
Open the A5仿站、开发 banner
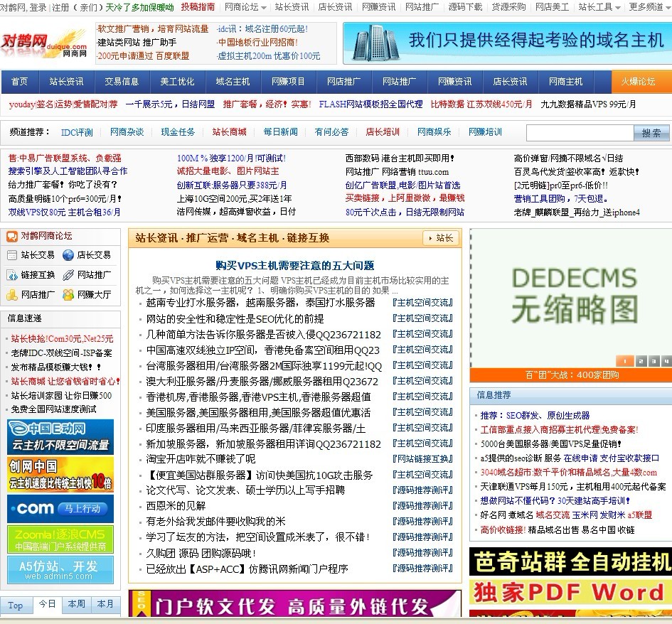(x=60, y=570)
